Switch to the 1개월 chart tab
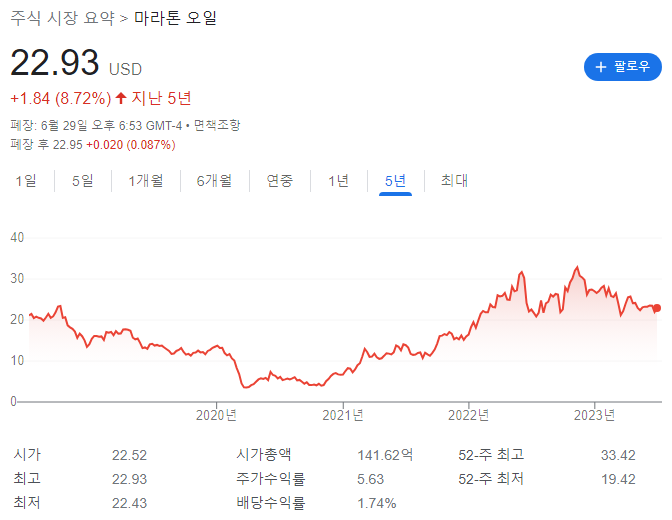 146,180
